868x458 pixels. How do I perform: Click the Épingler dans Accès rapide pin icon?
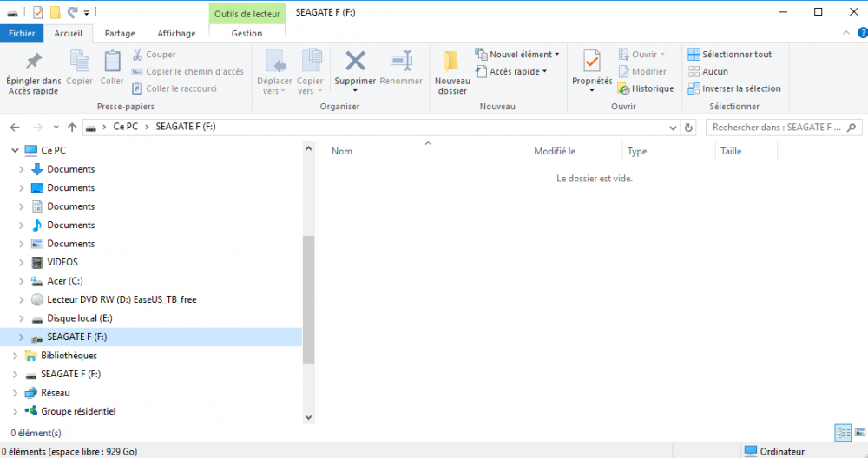(x=33, y=62)
